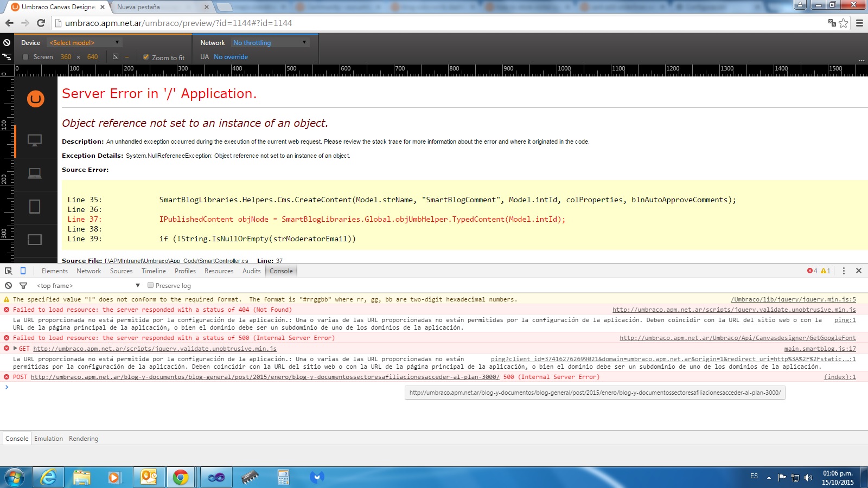Open Outlook from the taskbar
This screenshot has height=488, width=868.
coord(148,477)
